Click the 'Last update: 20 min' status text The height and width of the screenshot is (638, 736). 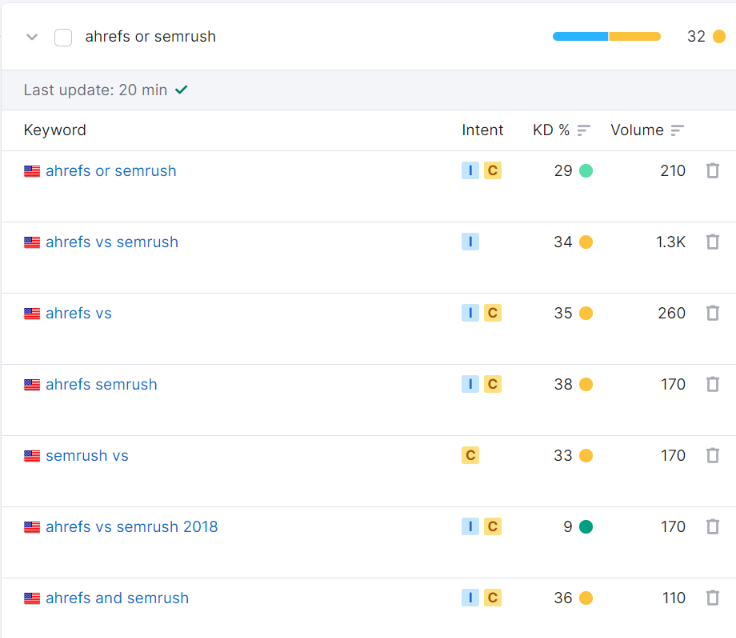(95, 90)
